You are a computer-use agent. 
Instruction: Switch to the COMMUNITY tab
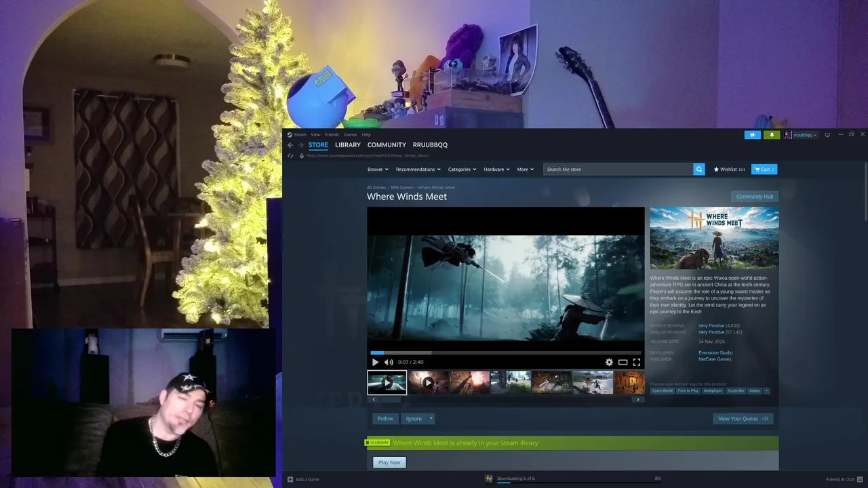click(x=387, y=145)
